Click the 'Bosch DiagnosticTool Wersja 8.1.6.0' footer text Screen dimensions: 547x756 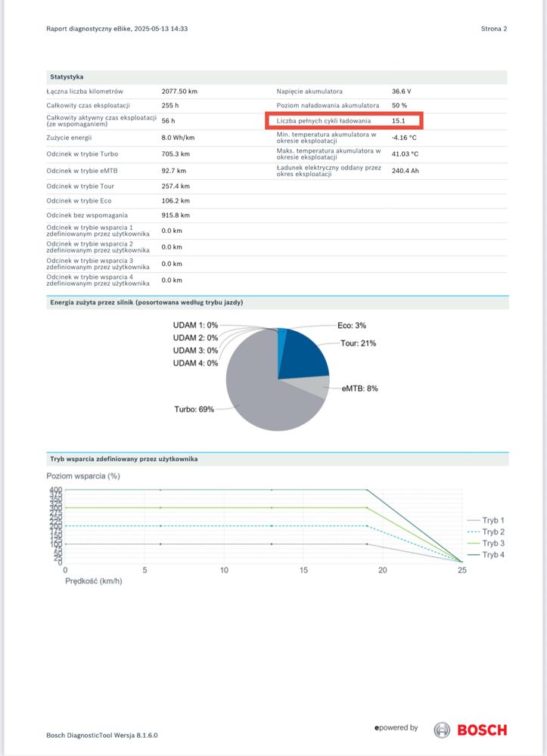[x=102, y=736]
